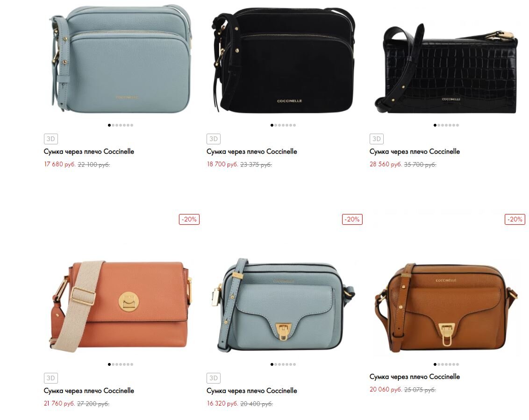Viewport: 529px width, 420px height.
Task: Click the 18 700 руб. sale price
Action: [222, 164]
